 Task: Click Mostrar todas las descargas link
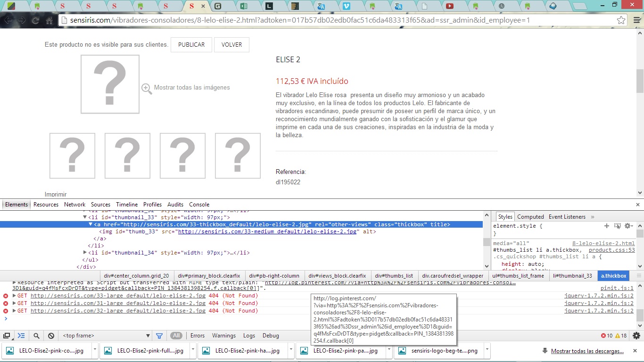[587, 351]
